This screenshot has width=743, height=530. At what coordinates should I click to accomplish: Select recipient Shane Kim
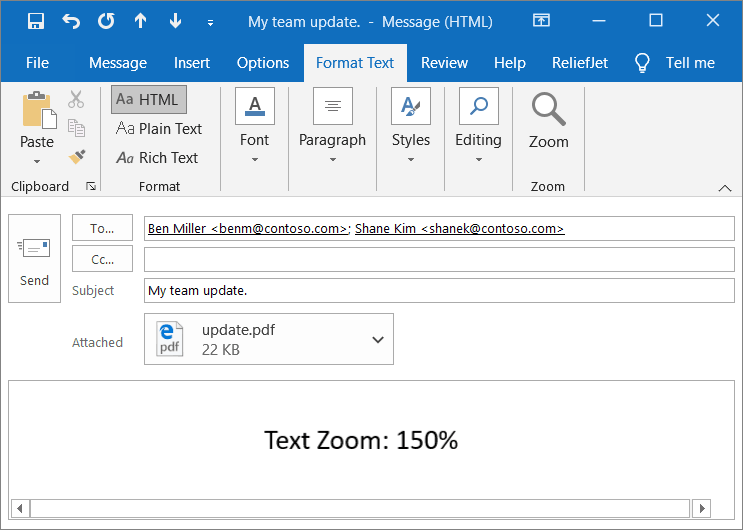(x=460, y=228)
